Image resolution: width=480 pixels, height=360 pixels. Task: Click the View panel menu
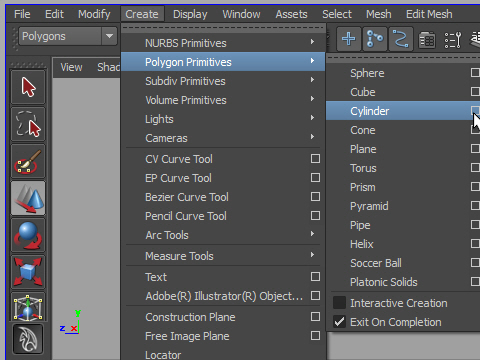pos(71,67)
